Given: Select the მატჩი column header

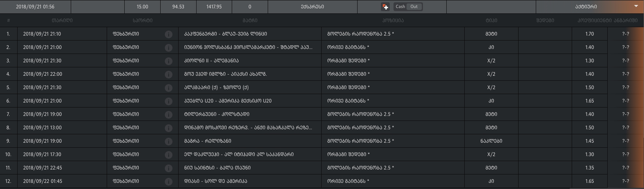Looking at the screenshot, I should point(250,20).
